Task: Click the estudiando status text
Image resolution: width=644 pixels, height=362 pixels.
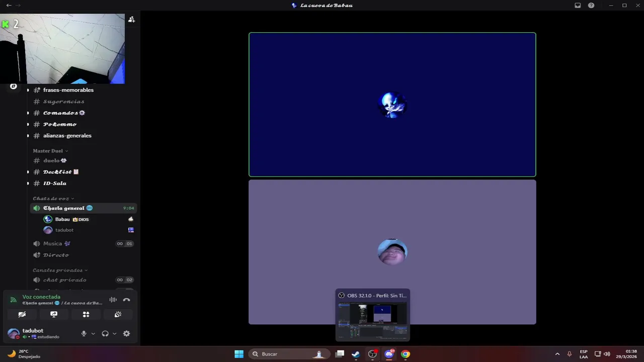Action: [48, 337]
